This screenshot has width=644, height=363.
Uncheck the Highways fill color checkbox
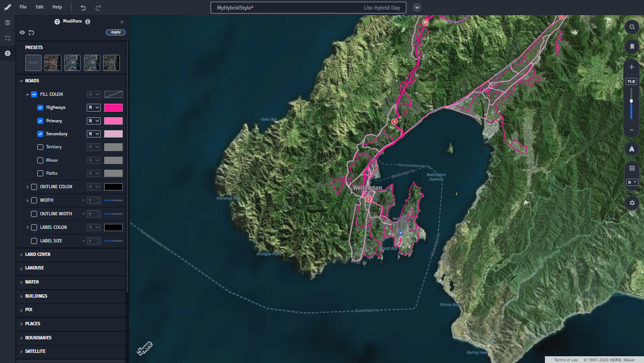pos(41,108)
